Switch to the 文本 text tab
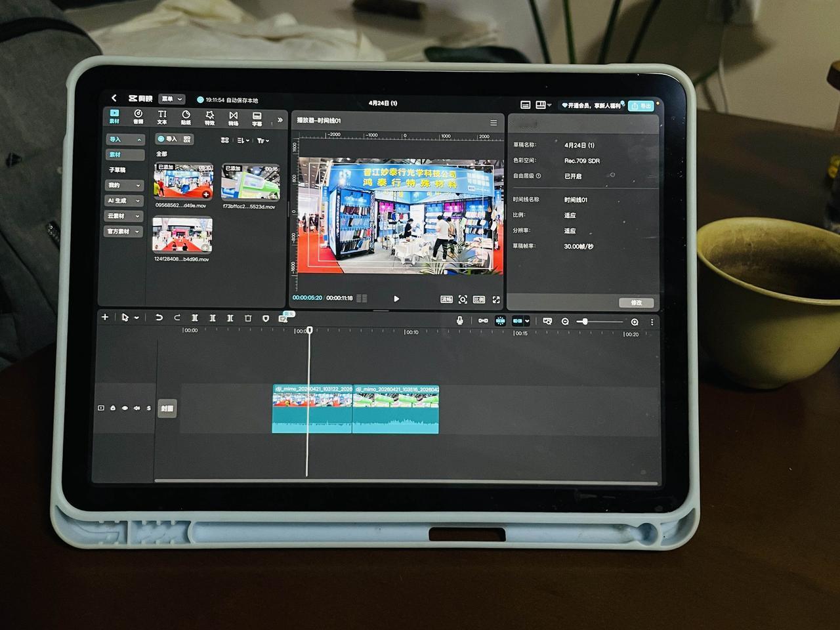The width and height of the screenshot is (840, 630). 162,117
